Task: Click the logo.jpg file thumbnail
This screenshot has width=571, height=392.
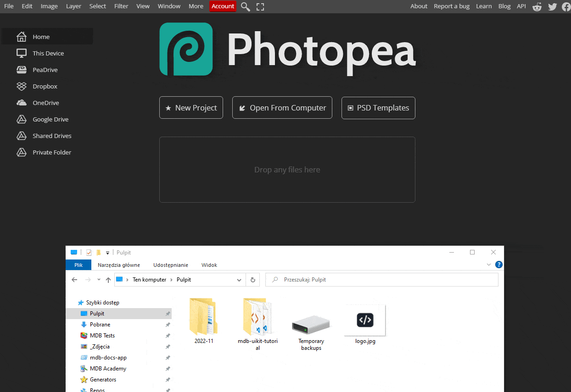Action: pyautogui.click(x=365, y=320)
